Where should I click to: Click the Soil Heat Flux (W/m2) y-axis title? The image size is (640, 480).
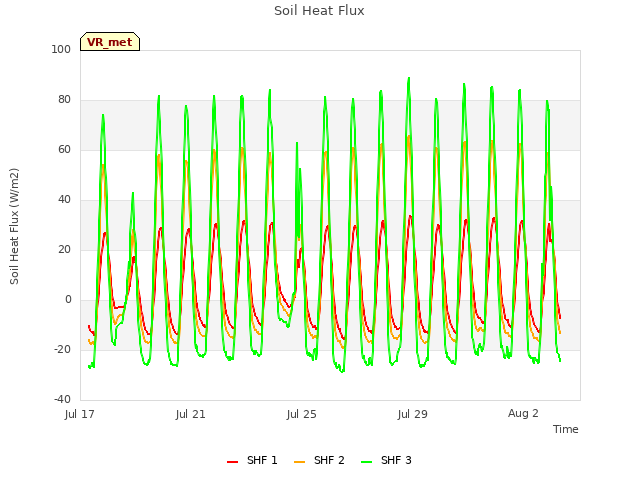[14, 226]
